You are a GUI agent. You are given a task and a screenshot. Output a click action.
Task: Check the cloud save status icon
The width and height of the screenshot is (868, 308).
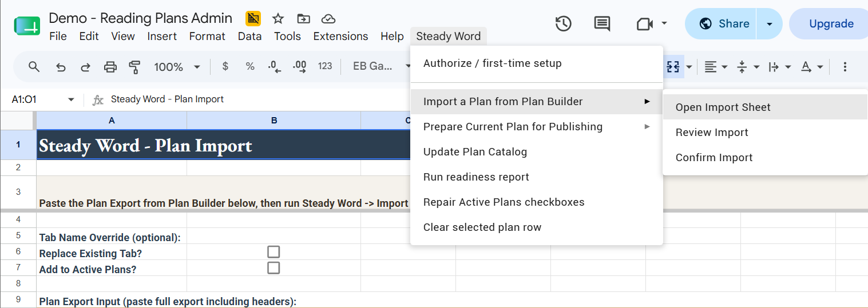coord(328,19)
